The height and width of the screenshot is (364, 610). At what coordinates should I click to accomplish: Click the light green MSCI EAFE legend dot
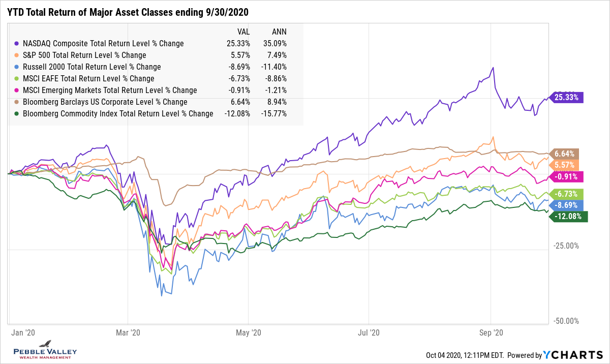(18, 79)
